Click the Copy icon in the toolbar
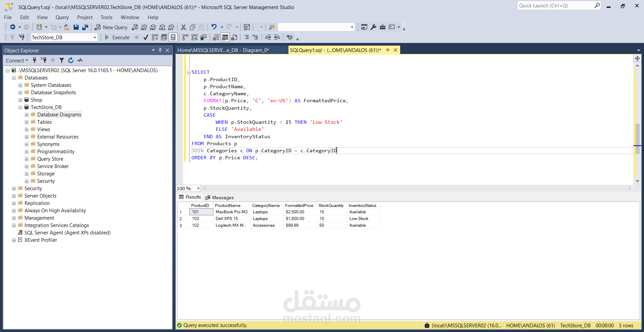Viewport: 644px width, 332px height. pyautogui.click(x=193, y=27)
